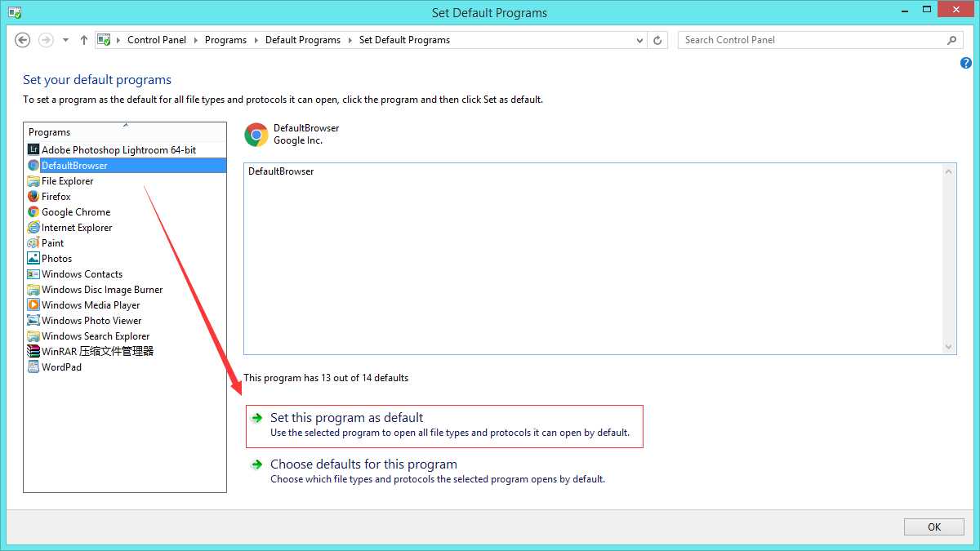Click the window system icon in title bar
The width and height of the screenshot is (980, 551).
15,13
